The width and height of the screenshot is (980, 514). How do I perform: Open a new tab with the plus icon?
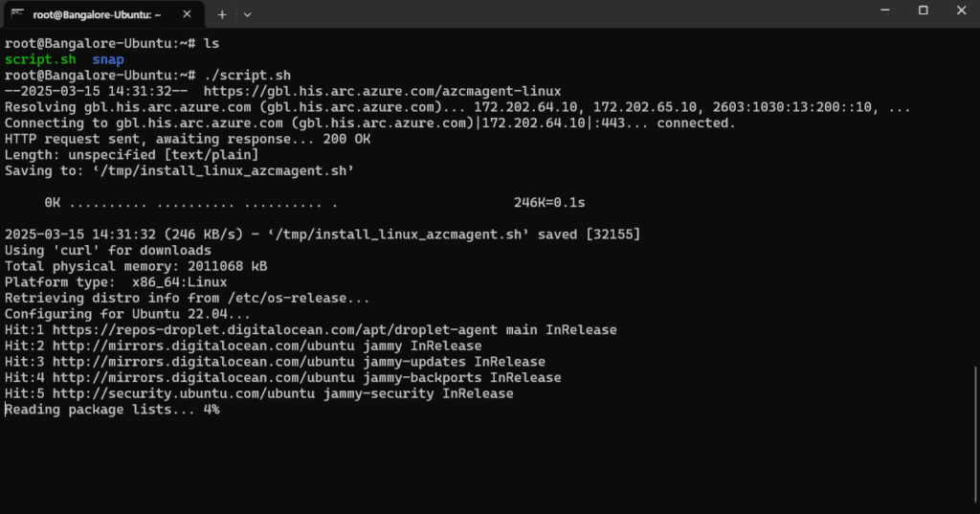coord(222,14)
